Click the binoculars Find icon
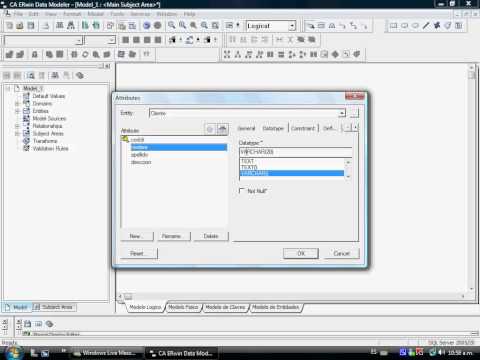The image size is (480, 360). 71,26
